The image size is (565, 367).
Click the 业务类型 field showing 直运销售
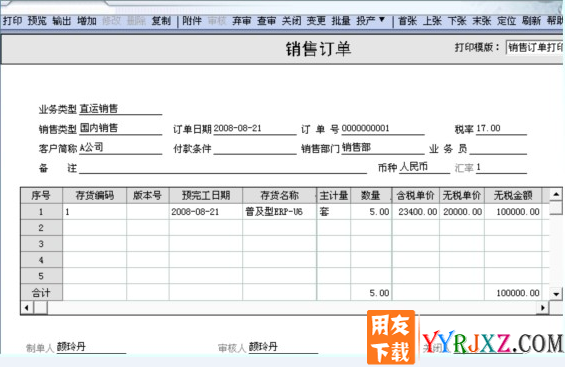(121, 109)
